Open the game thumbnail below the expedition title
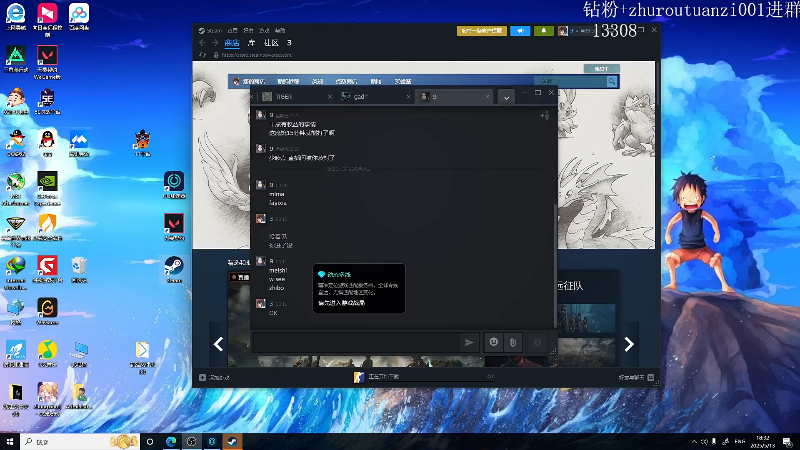The height and width of the screenshot is (450, 800). point(586,319)
